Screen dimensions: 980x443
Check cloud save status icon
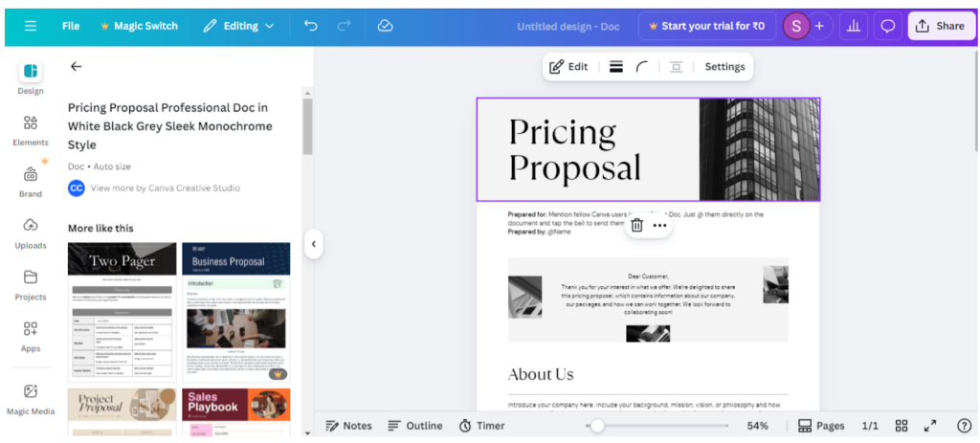(385, 26)
